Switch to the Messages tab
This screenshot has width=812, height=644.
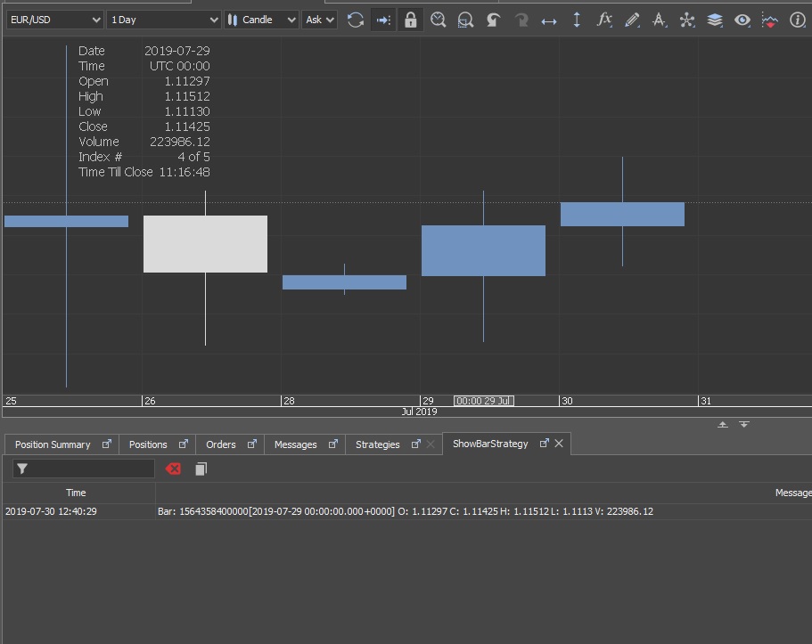295,444
